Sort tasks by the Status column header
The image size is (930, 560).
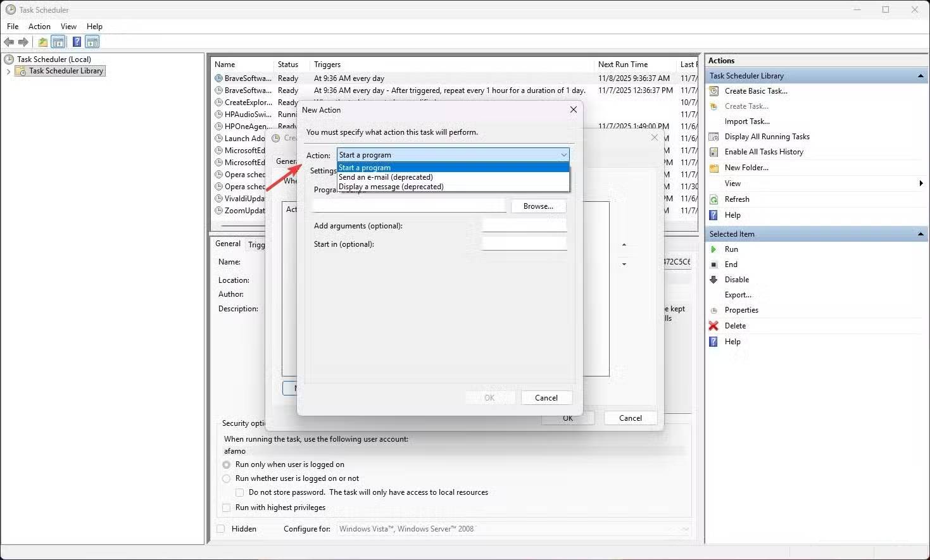click(x=288, y=65)
